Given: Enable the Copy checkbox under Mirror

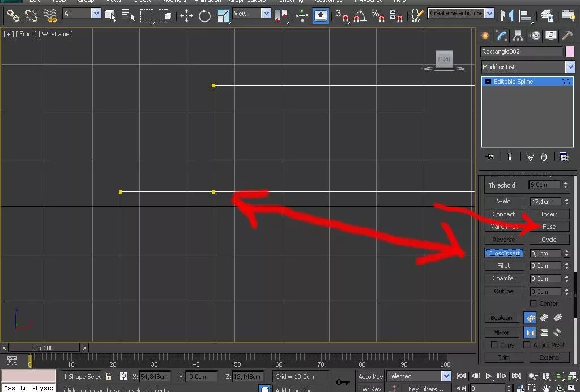Looking at the screenshot, I should click(494, 344).
